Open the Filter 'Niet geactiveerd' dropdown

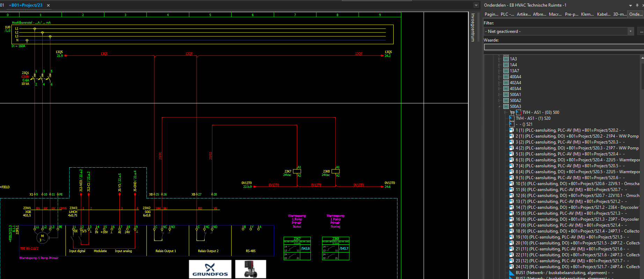pyautogui.click(x=630, y=31)
